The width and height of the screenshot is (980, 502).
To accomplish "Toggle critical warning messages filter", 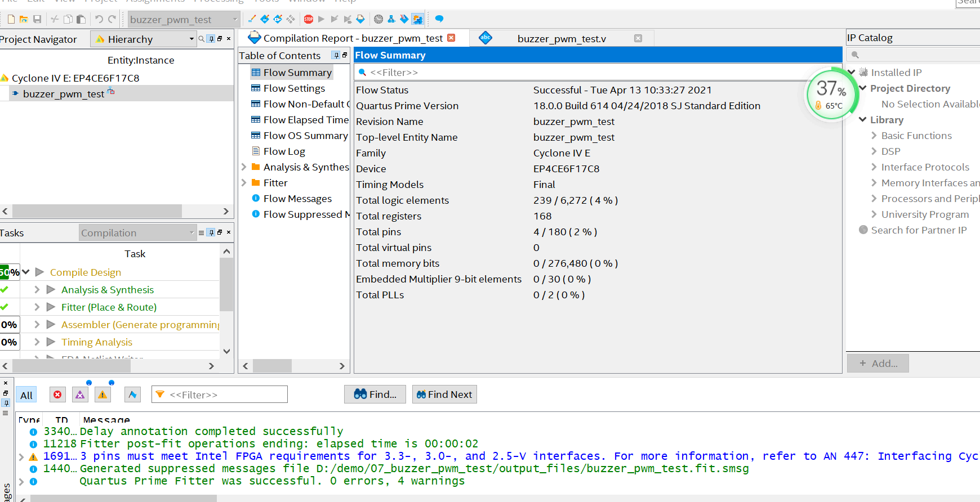I will (80, 395).
